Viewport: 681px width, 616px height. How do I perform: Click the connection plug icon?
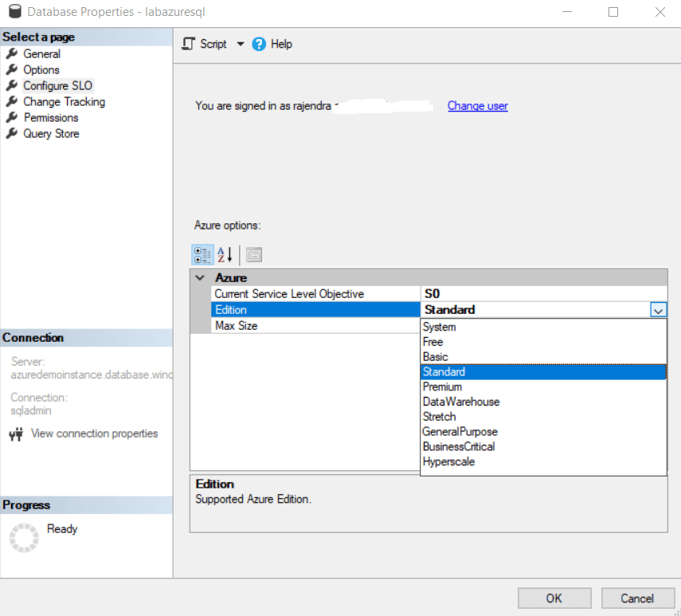17,434
